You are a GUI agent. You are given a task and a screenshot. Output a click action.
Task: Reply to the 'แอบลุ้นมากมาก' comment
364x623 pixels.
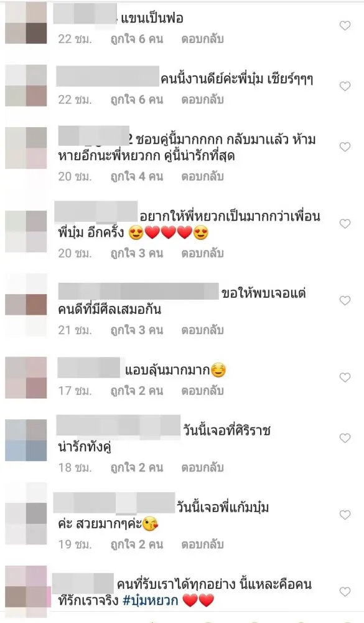click(202, 391)
